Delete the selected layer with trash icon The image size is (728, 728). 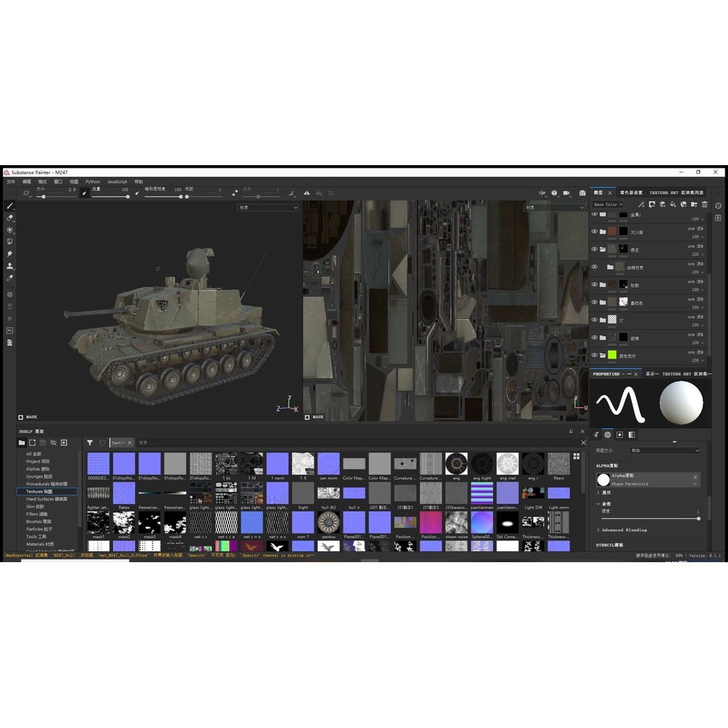point(705,204)
